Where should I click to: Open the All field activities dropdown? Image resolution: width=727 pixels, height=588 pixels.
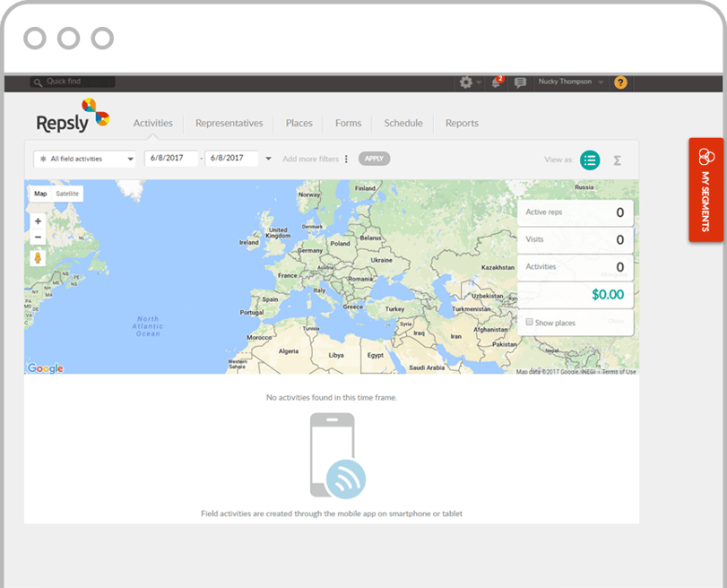click(x=84, y=159)
